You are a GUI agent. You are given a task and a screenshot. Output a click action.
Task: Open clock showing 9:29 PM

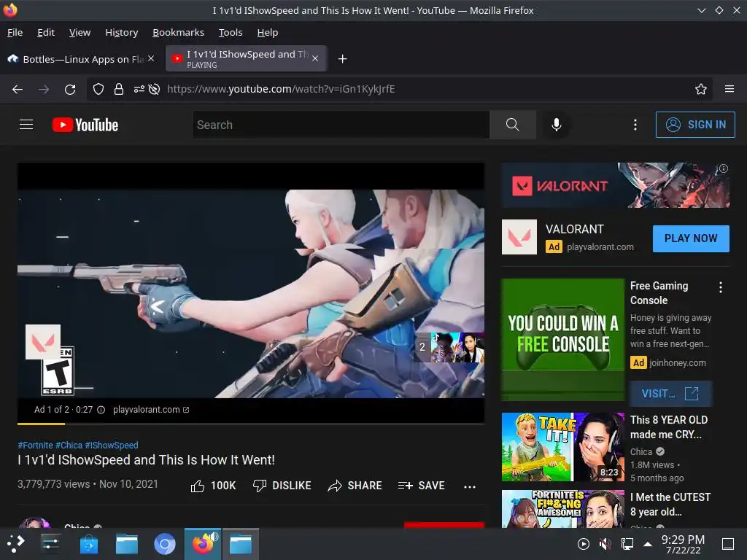click(683, 544)
